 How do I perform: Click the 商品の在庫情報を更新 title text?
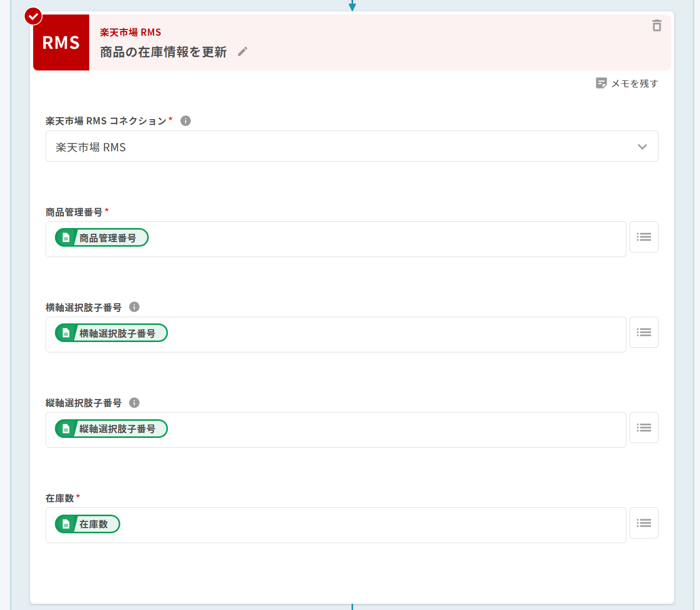(x=163, y=52)
